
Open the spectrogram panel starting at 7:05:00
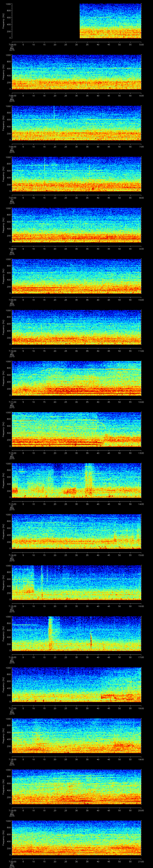(x=77, y=72)
